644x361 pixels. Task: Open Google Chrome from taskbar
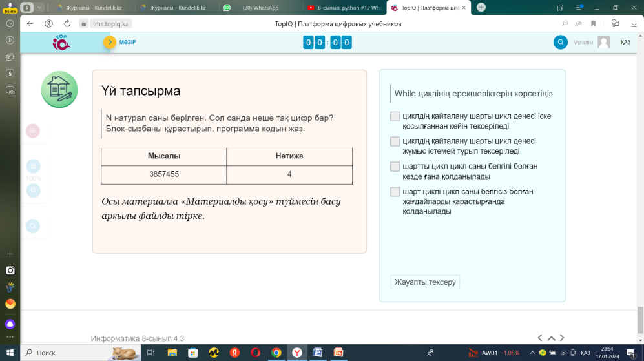tap(276, 353)
